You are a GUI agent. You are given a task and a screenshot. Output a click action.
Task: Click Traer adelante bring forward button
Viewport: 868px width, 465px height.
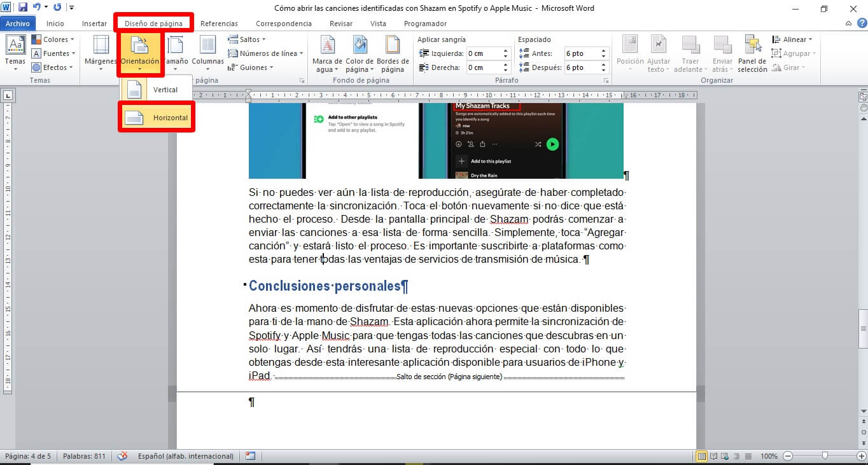pos(690,53)
